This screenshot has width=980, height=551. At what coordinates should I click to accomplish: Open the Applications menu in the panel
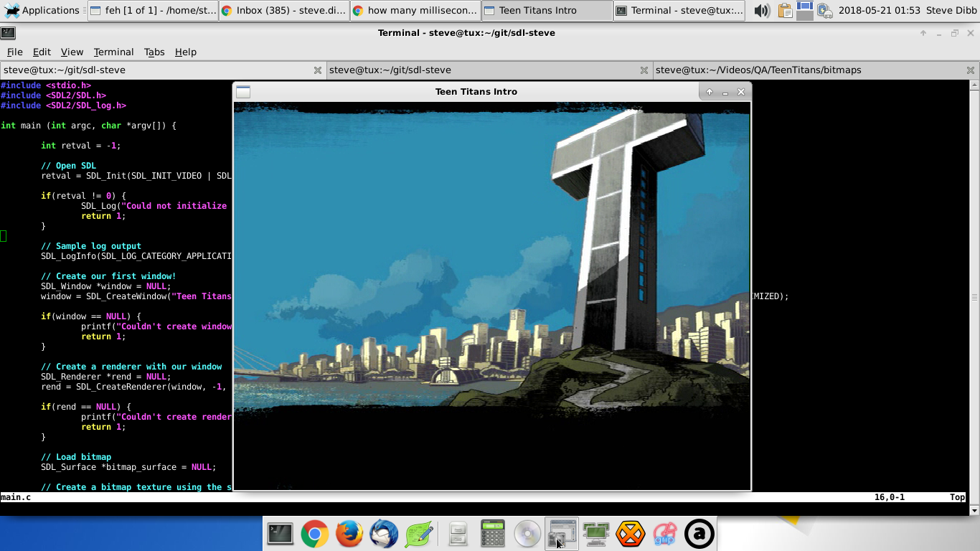(x=42, y=10)
